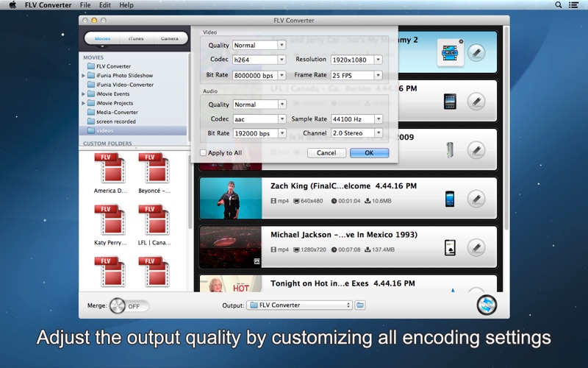
Task: Click edit pencil on LFL Canada video row
Action: pos(476,102)
